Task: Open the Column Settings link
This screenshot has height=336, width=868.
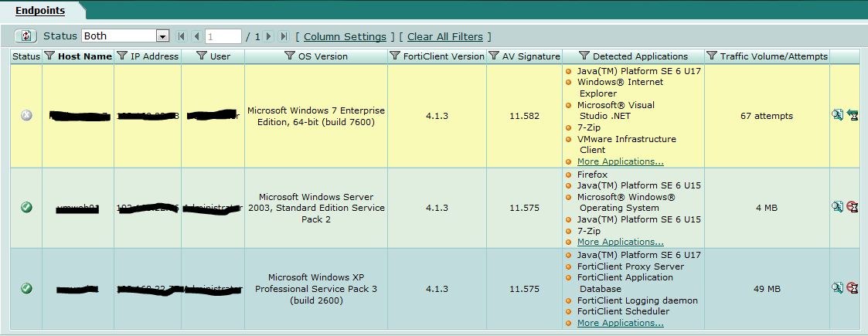Action: coord(345,36)
